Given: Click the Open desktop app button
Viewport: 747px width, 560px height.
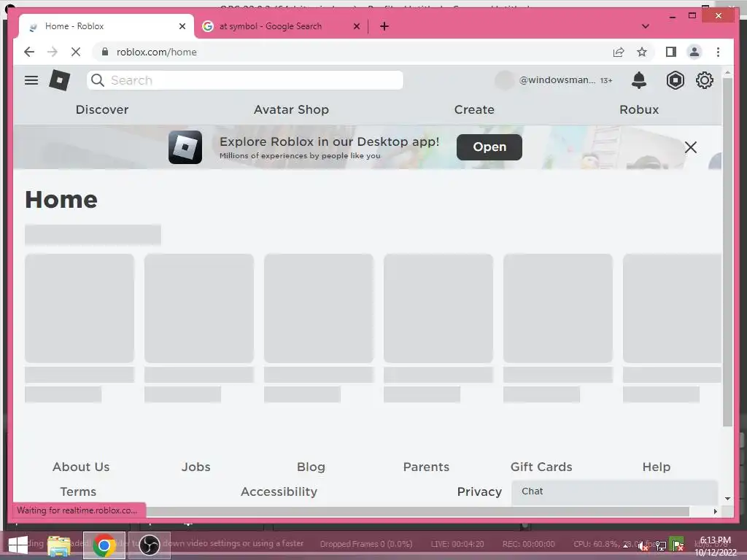Looking at the screenshot, I should tap(489, 147).
